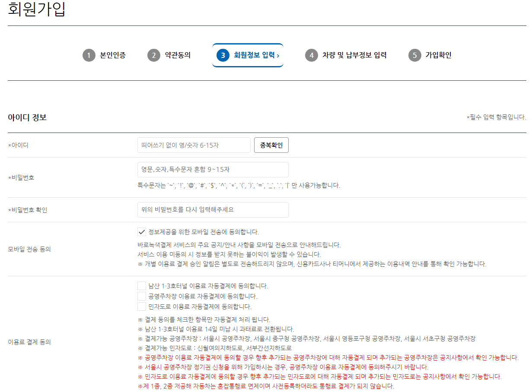
Task: Click the 중복확인 button
Action: coord(271,145)
